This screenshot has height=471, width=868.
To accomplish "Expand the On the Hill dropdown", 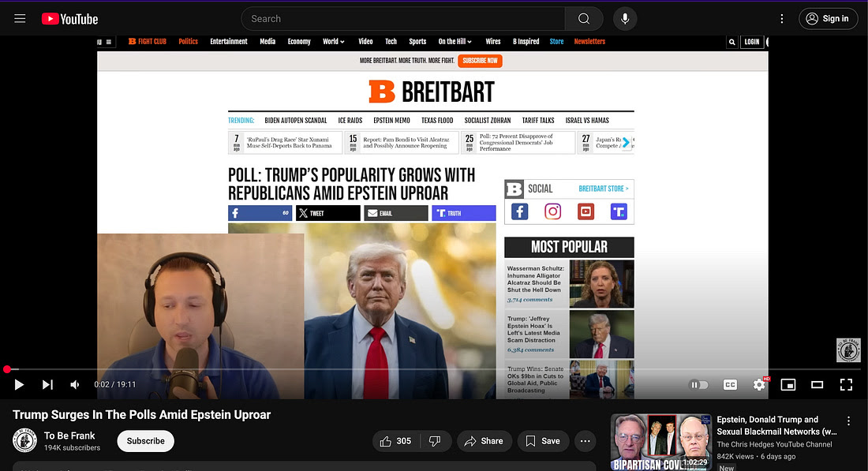I will pyautogui.click(x=455, y=42).
